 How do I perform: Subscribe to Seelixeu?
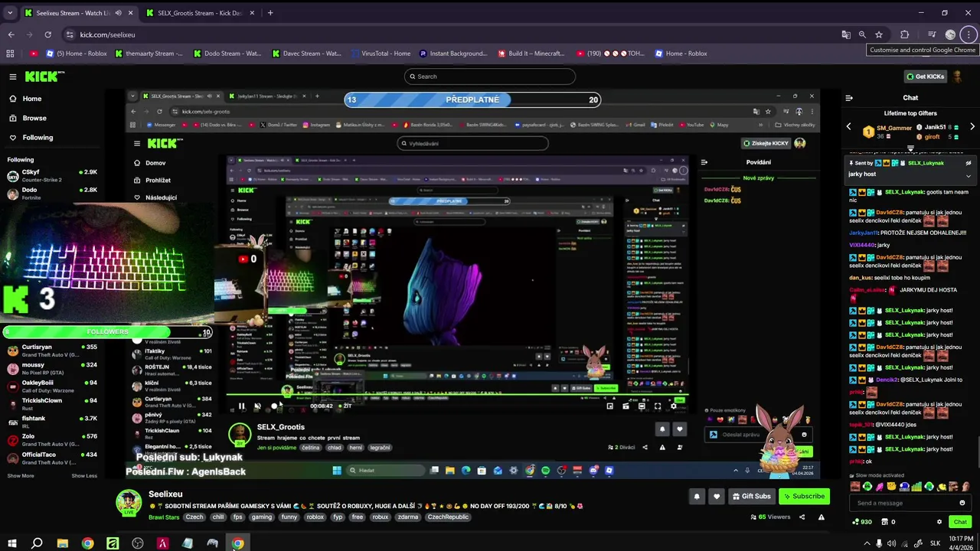804,497
